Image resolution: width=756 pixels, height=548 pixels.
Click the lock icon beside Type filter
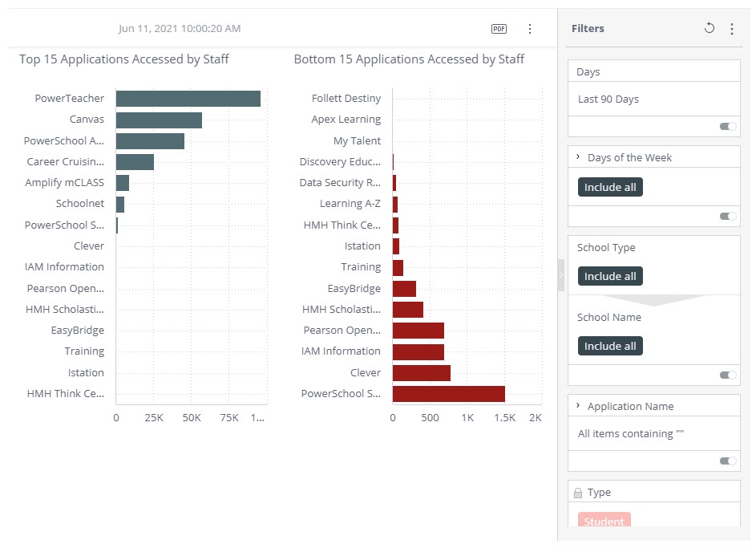[x=578, y=493]
